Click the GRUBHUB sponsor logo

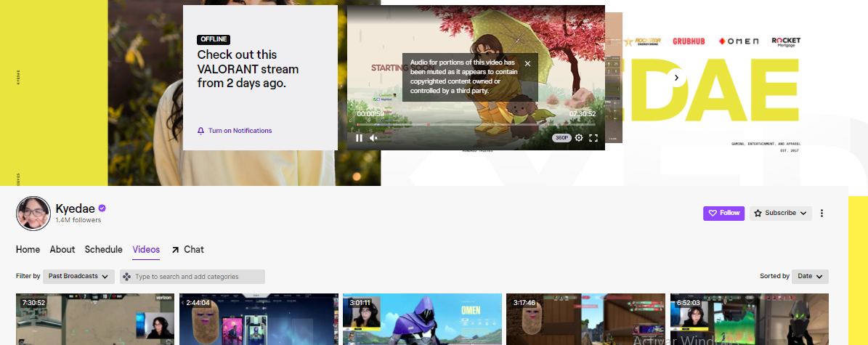coord(689,41)
